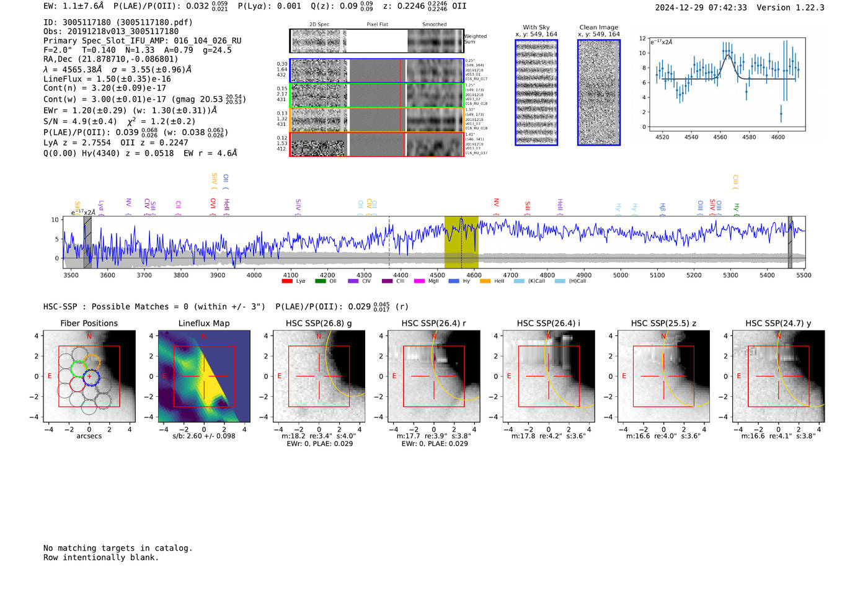Select the red-bordered fiber 2D spectrum row
This screenshot has height=591, width=868.
[x=376, y=144]
